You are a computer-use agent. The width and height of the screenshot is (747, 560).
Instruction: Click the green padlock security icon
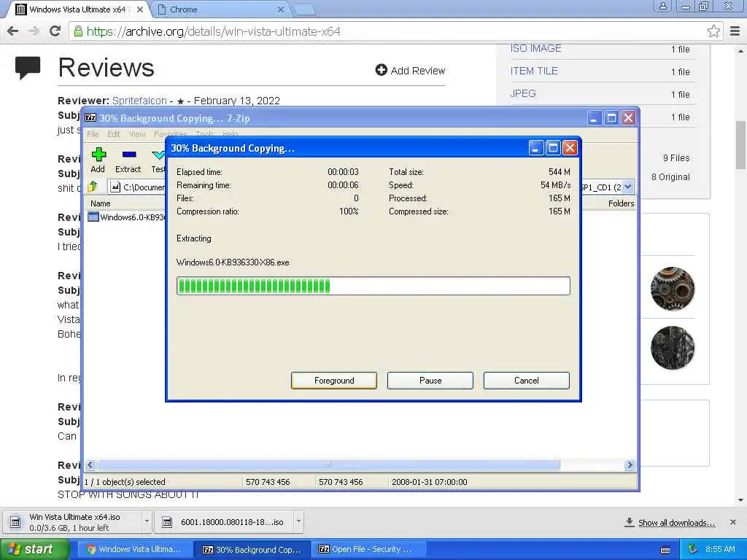pos(77,32)
